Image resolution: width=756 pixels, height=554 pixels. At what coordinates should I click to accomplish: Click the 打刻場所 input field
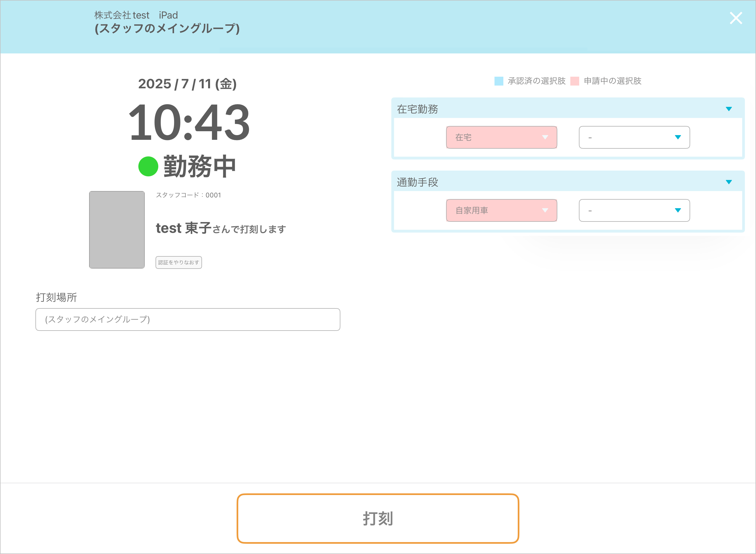188,319
